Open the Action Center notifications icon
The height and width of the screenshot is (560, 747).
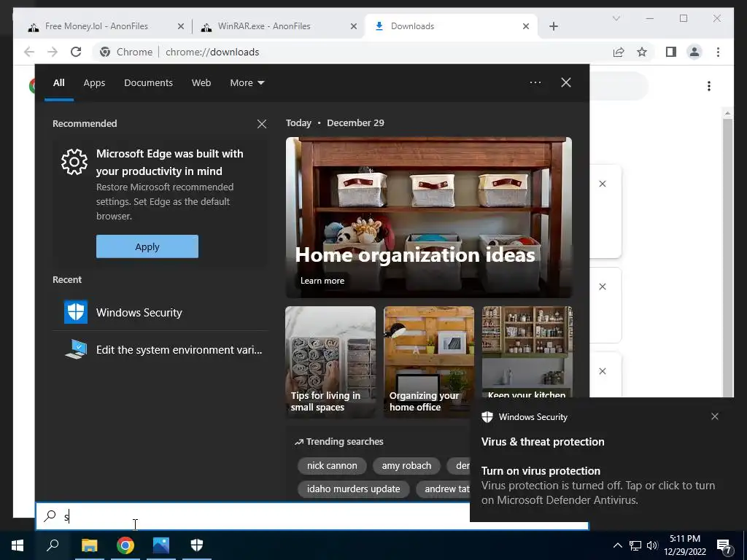[x=724, y=546]
